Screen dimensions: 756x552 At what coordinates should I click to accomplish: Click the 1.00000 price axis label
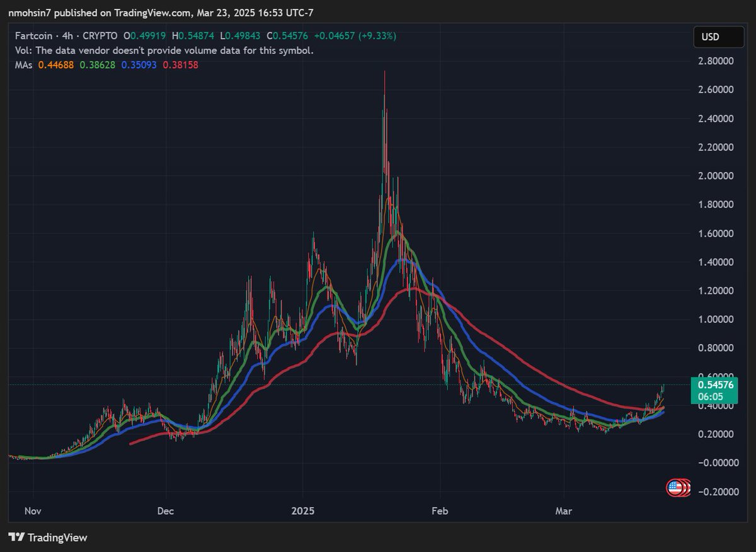click(715, 319)
